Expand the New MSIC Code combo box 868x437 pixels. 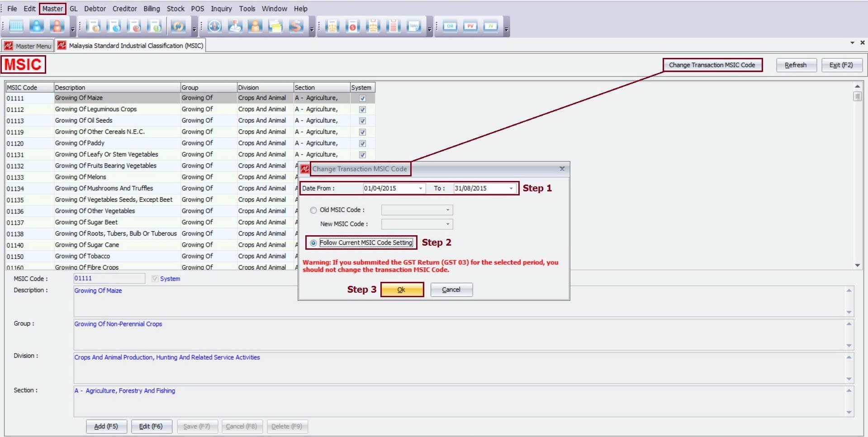pos(448,224)
